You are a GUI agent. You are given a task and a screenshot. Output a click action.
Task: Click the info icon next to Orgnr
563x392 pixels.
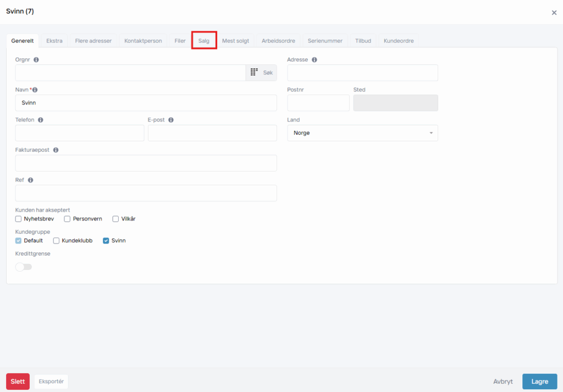(x=36, y=59)
